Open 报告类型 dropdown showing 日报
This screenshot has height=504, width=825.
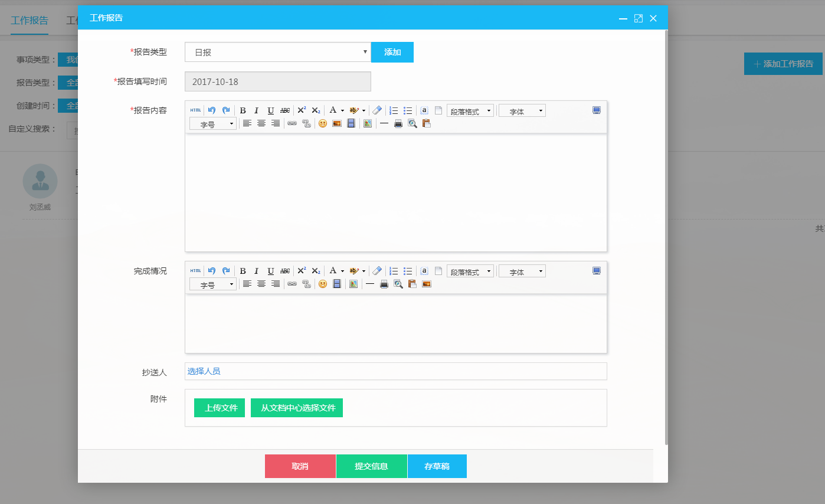tap(277, 52)
